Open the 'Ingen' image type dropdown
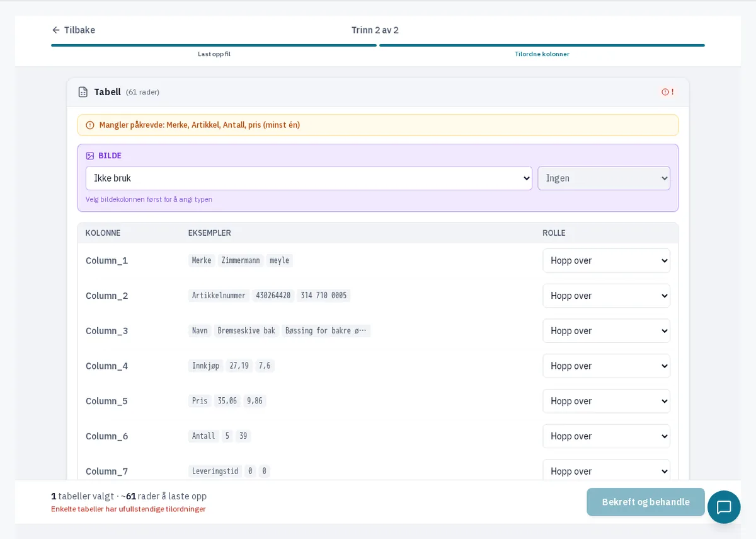Image resolution: width=756 pixels, height=539 pixels. point(604,178)
